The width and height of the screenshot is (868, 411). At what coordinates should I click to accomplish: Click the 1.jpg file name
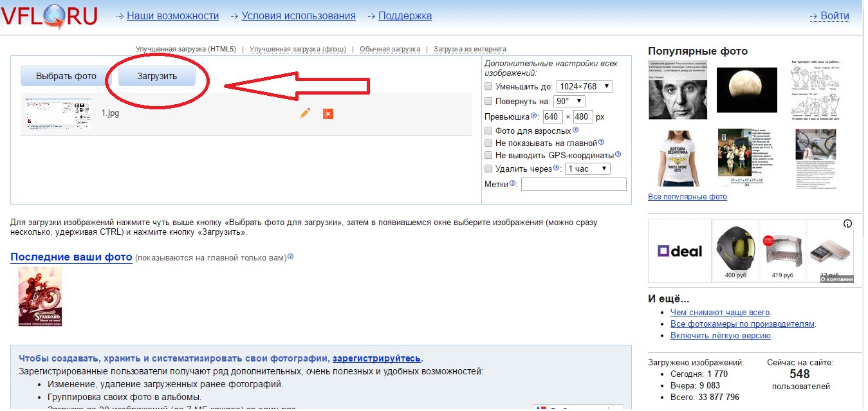pyautogui.click(x=110, y=113)
